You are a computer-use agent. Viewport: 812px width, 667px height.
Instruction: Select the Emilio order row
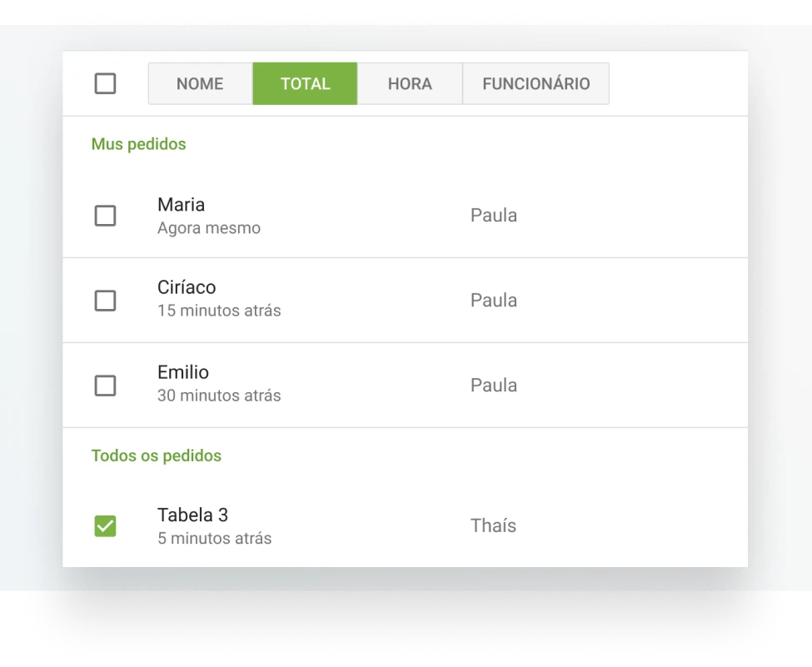click(x=183, y=372)
